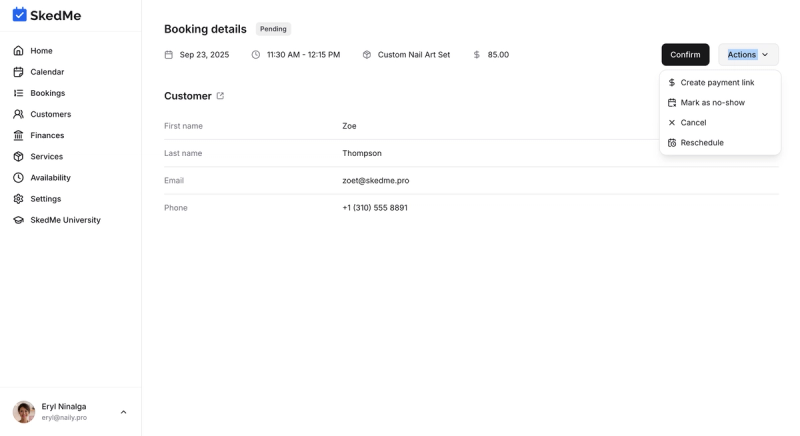The image size is (800, 436).
Task: Open the Calendar page
Action: click(47, 72)
